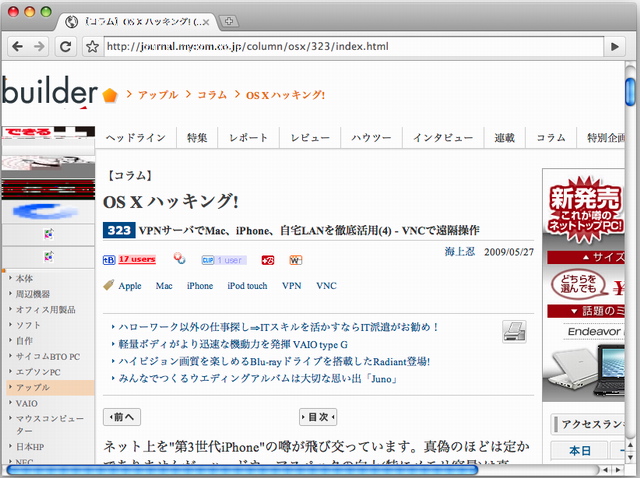The width and height of the screenshot is (640, 478).
Task: Open the ウエディングアルバム Juno ad link
Action: click(x=258, y=379)
